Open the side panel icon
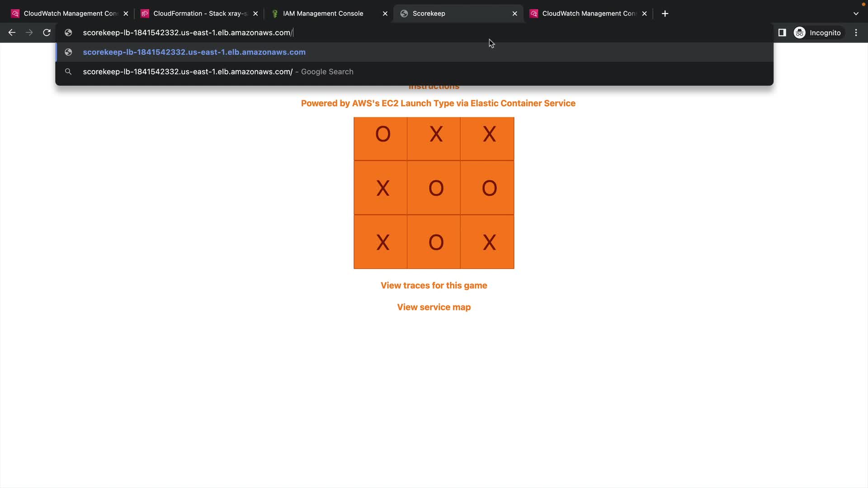 tap(782, 33)
